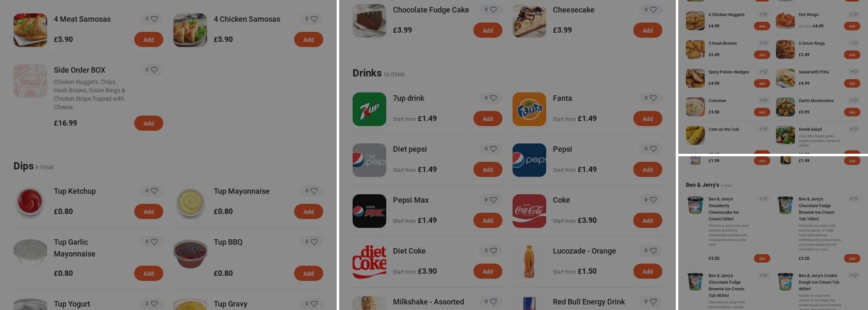The width and height of the screenshot is (868, 310).
Task: Add Tup Mayonnaise to the order
Action: 309,211
